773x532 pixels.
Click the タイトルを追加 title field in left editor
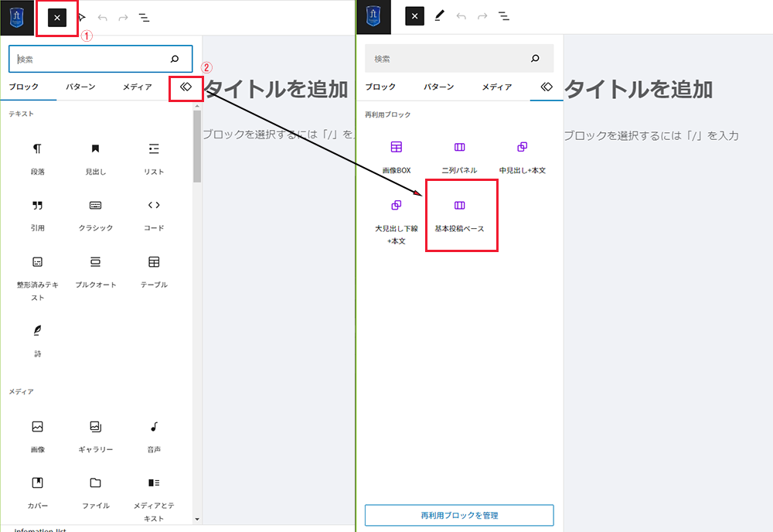pos(277,89)
